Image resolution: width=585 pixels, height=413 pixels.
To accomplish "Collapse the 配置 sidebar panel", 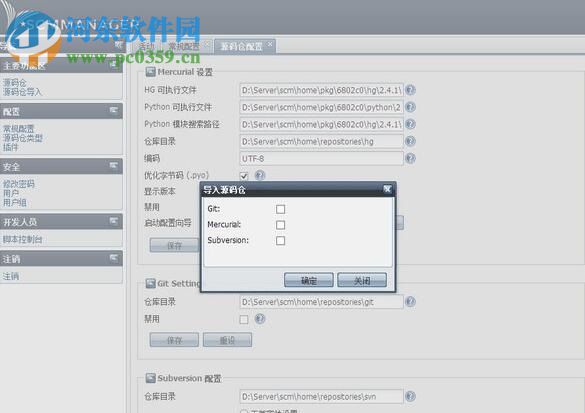I will tap(113, 110).
